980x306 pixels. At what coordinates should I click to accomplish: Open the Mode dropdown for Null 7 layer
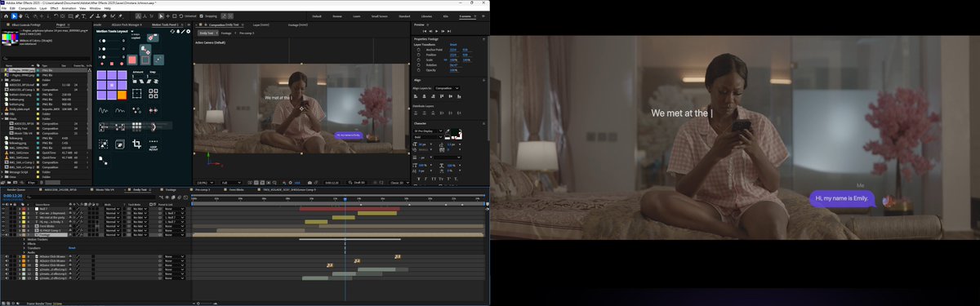point(113,209)
